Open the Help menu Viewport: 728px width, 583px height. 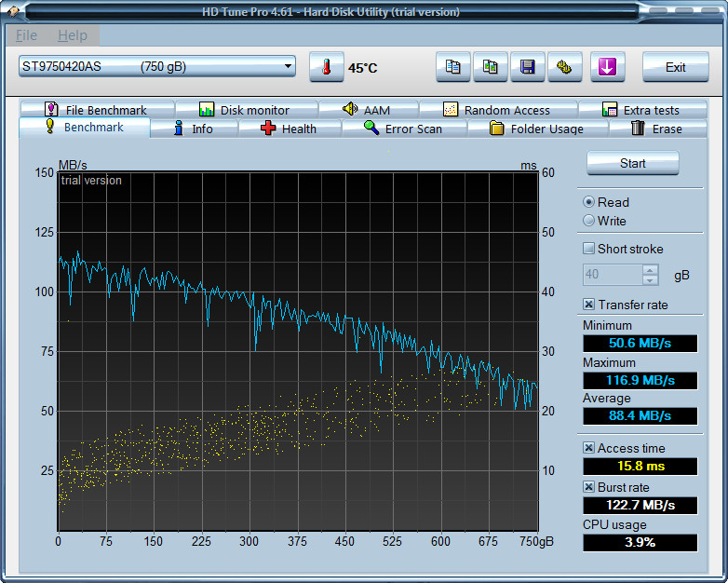coord(72,35)
